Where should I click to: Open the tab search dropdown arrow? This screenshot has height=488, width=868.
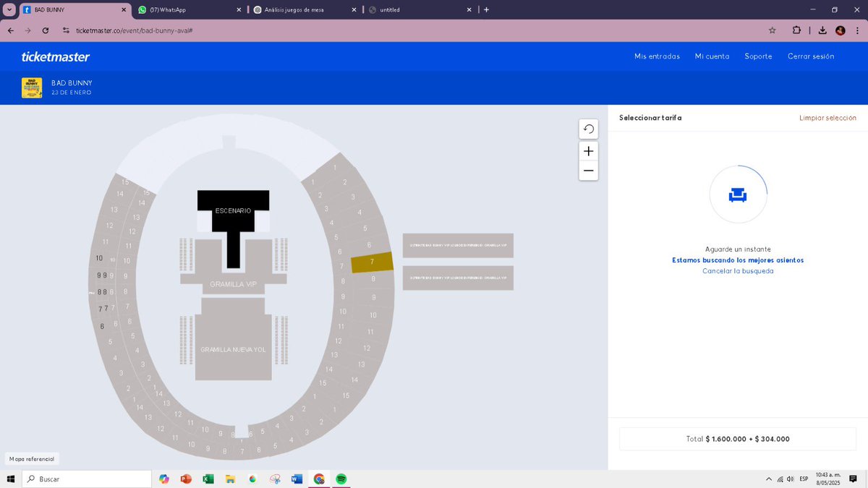pos(9,9)
